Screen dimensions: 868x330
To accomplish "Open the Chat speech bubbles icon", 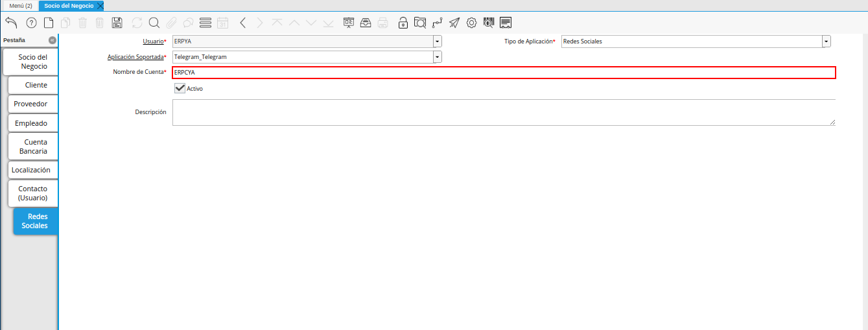I will 188,23.
